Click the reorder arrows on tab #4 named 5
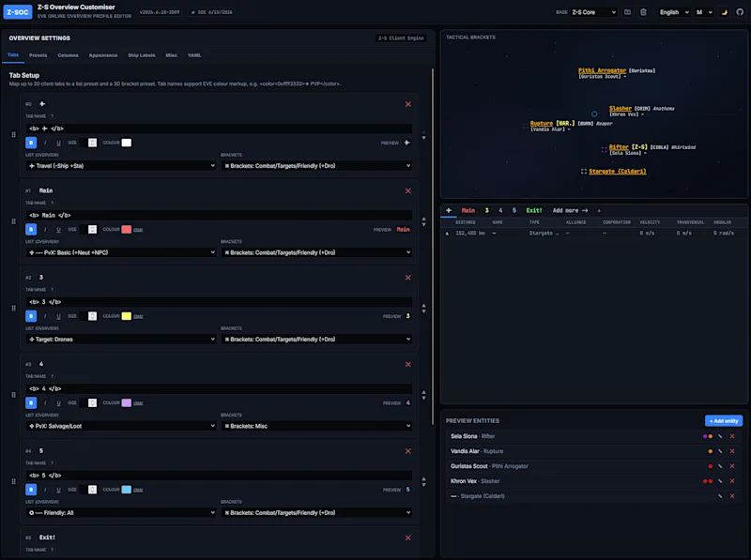 [x=424, y=482]
